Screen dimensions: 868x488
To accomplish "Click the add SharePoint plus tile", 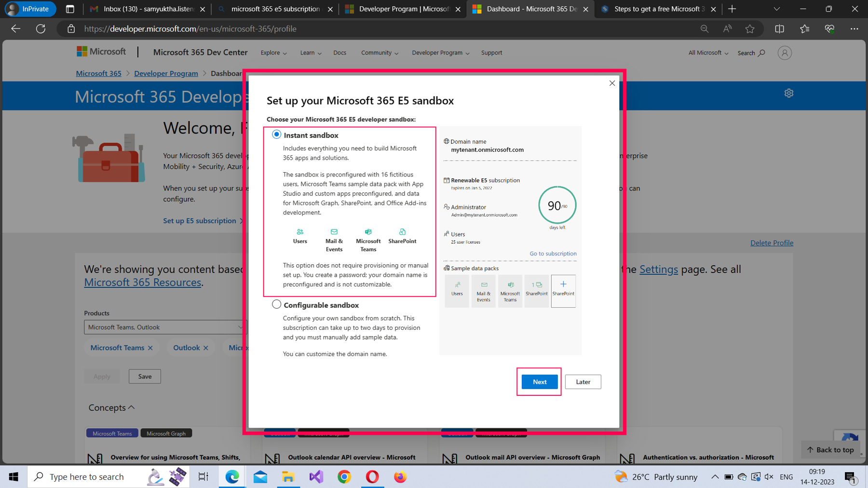I will coord(563,291).
